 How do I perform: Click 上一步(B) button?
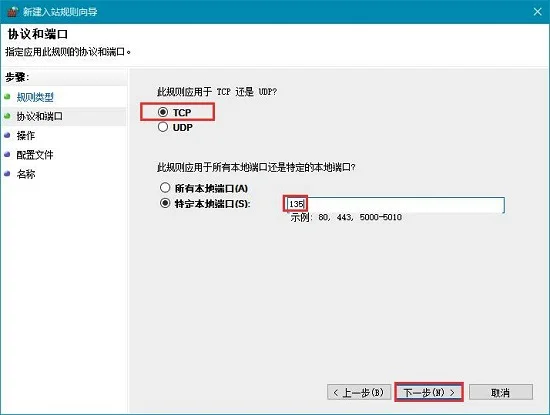(x=359, y=392)
